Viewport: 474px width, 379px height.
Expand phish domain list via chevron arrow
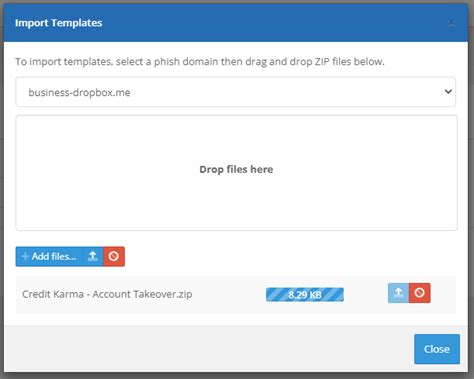(x=448, y=91)
